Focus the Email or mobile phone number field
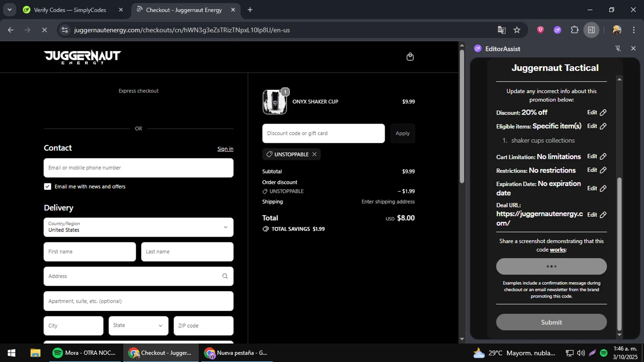Viewport: 644px width, 362px height. (139, 168)
